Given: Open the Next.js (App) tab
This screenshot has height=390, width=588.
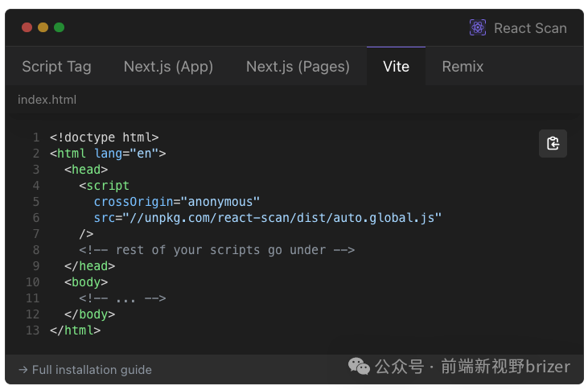Looking at the screenshot, I should tap(168, 66).
